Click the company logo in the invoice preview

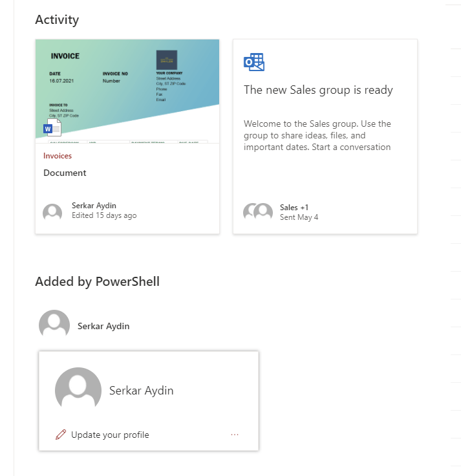pyautogui.click(x=166, y=60)
